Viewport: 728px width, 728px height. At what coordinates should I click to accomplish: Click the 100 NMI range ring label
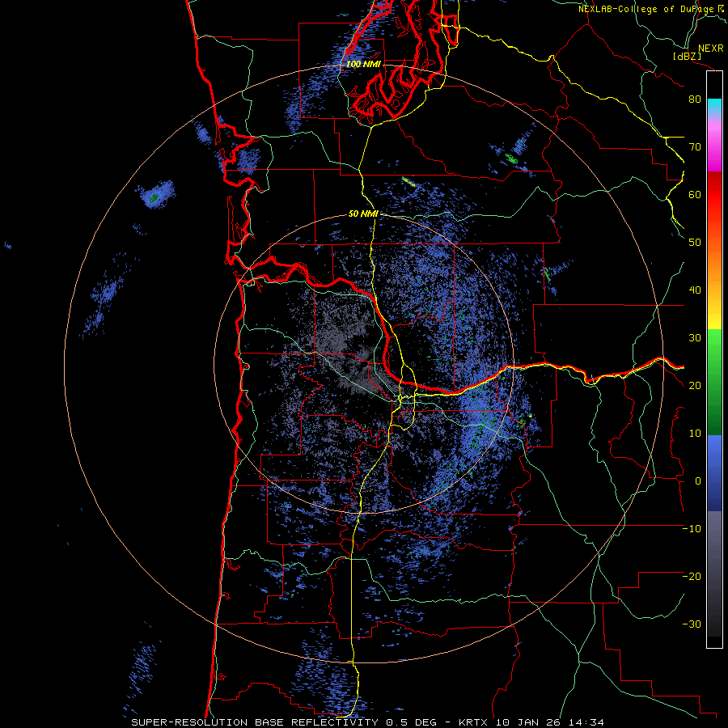point(363,64)
